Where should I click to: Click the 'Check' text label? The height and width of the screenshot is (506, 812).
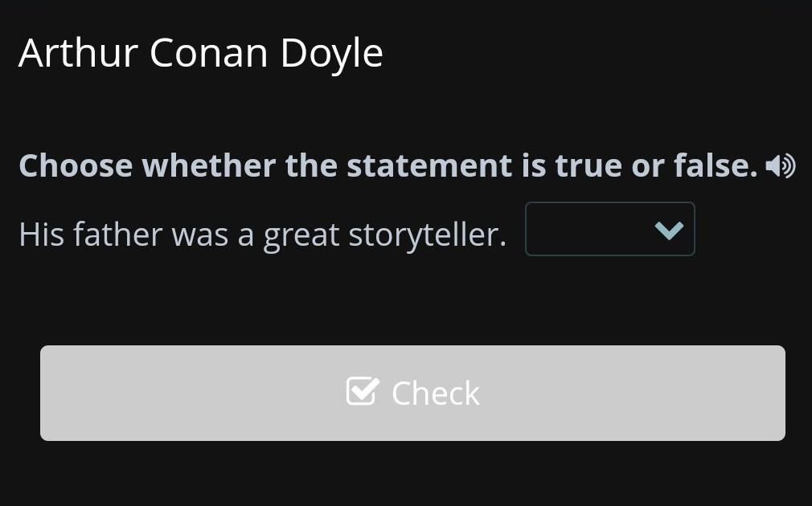pyautogui.click(x=435, y=394)
